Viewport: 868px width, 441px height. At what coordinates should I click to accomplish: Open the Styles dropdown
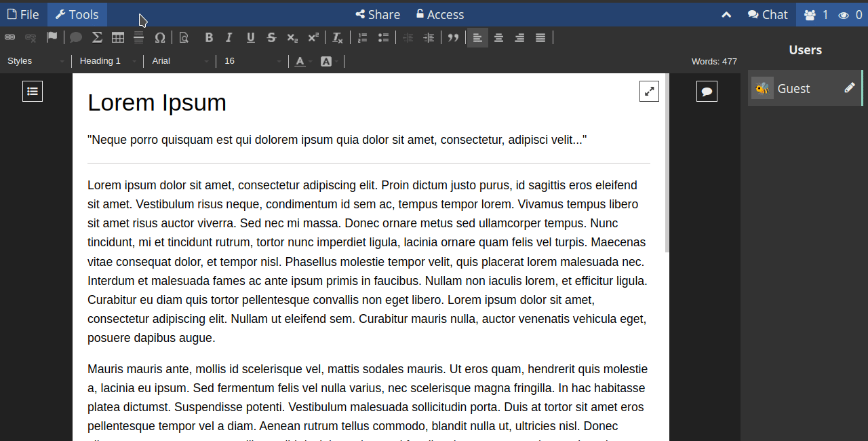click(35, 61)
